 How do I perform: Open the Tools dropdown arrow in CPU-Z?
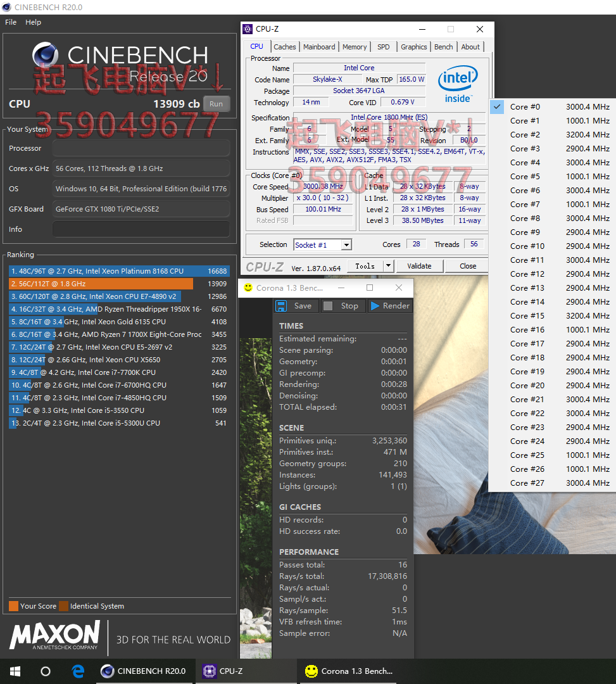tap(388, 265)
